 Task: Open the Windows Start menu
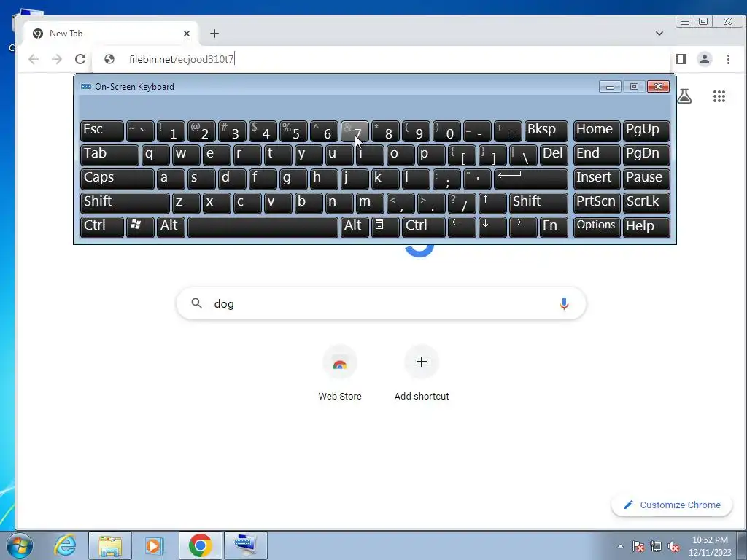pyautogui.click(x=20, y=545)
